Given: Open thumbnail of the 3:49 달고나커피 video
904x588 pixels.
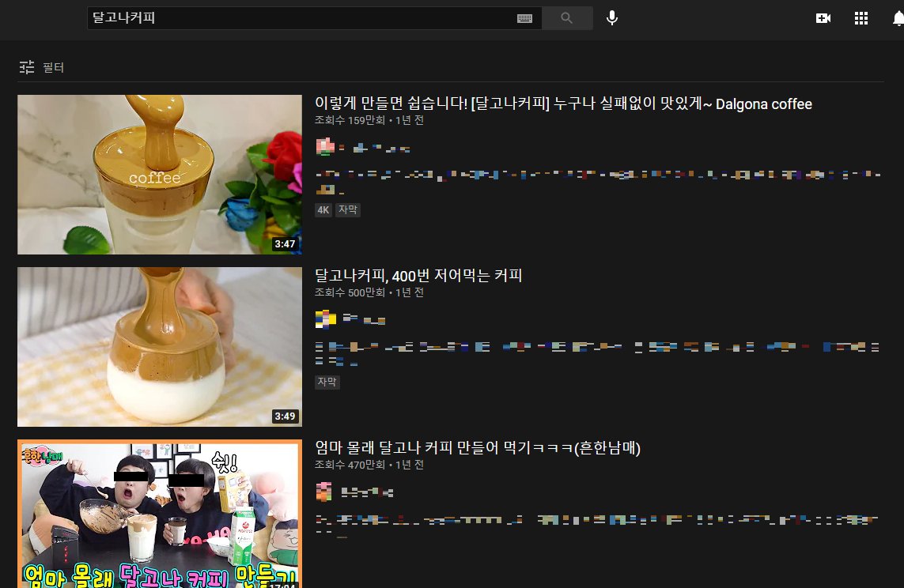Looking at the screenshot, I should pyautogui.click(x=160, y=347).
